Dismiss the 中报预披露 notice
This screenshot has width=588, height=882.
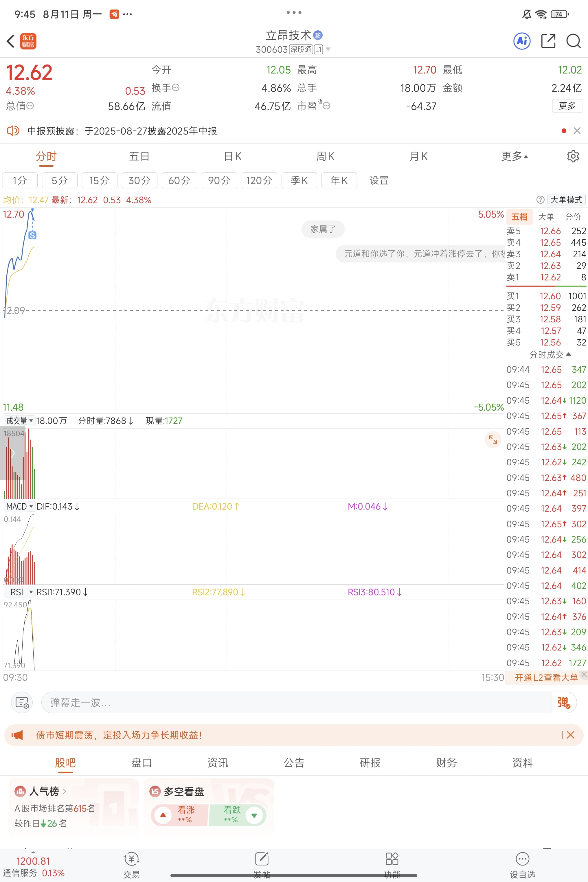[x=577, y=131]
